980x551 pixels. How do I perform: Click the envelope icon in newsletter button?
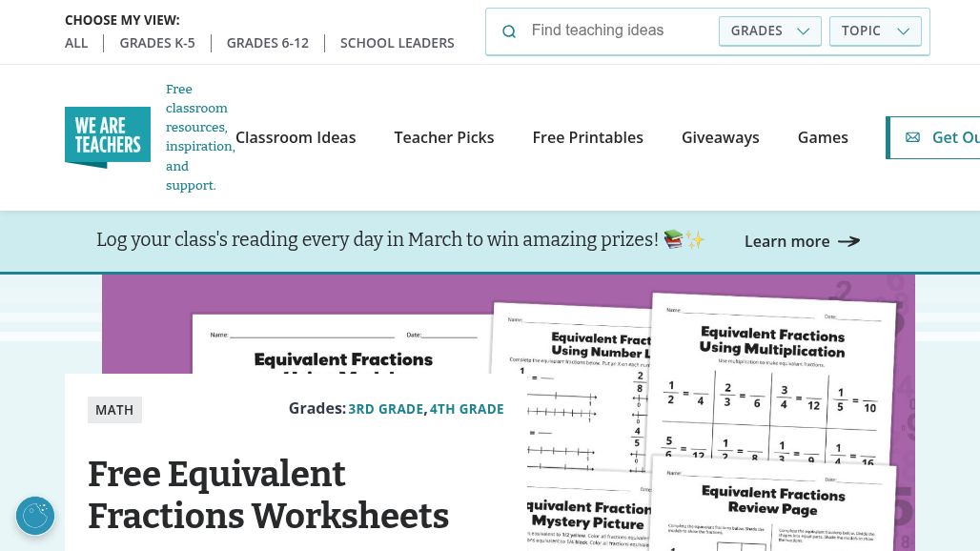[x=912, y=137]
